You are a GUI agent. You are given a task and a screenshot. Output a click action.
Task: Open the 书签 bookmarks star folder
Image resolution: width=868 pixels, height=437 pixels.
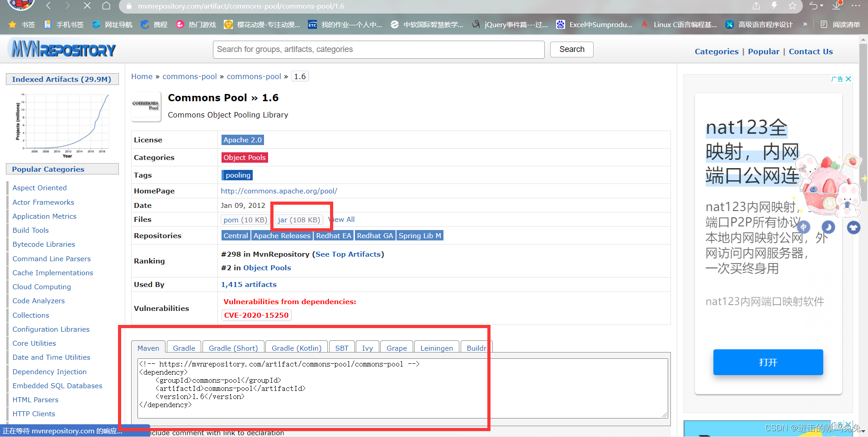22,24
